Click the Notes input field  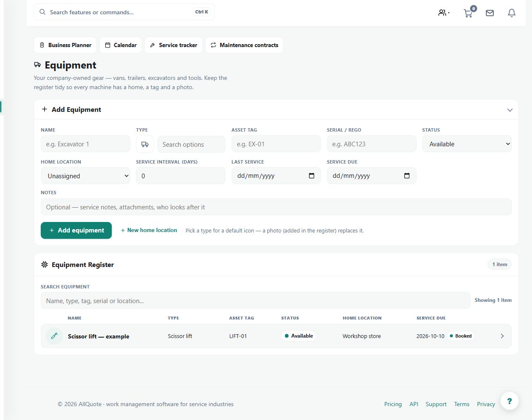276,207
